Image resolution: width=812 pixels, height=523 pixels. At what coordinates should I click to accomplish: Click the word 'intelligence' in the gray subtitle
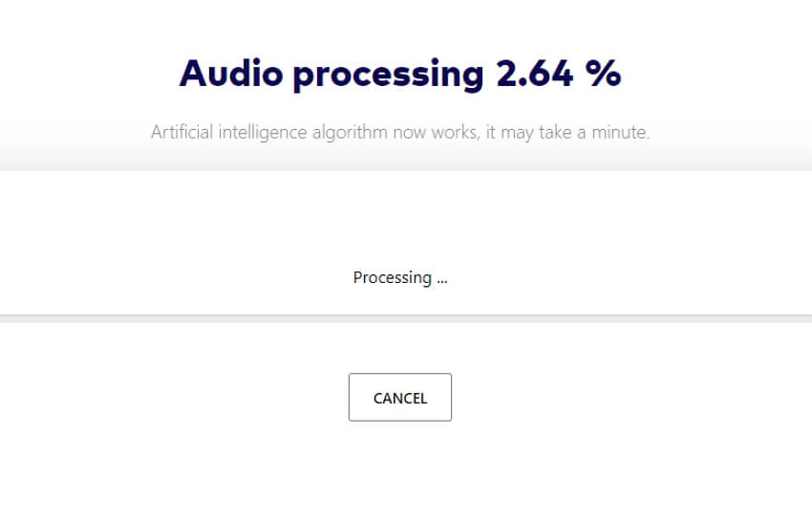tap(263, 132)
